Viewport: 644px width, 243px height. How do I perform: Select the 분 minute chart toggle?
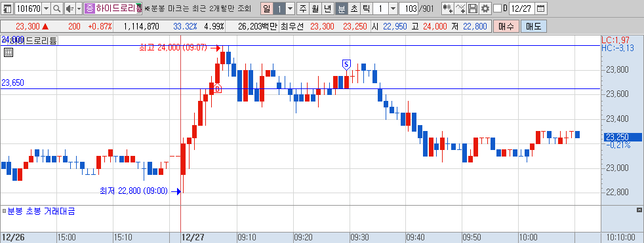341,9
